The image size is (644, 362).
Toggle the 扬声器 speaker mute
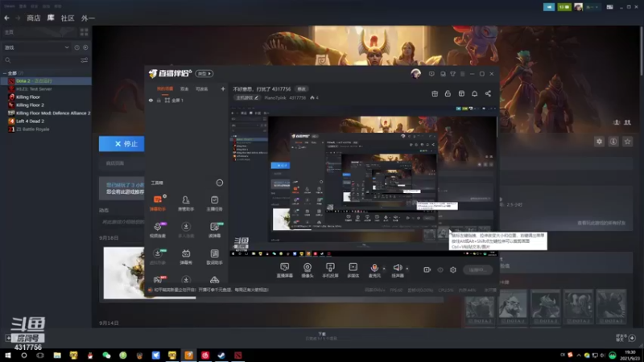[397, 270]
